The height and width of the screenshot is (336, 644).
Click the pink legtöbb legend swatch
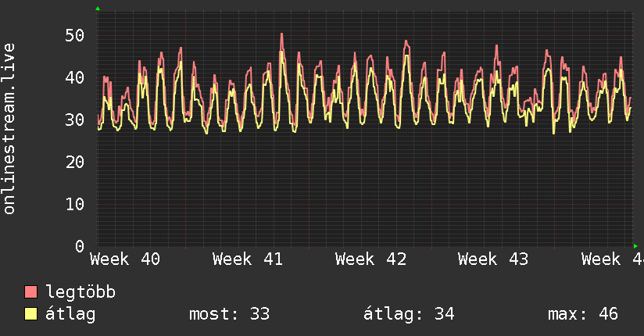(30, 292)
